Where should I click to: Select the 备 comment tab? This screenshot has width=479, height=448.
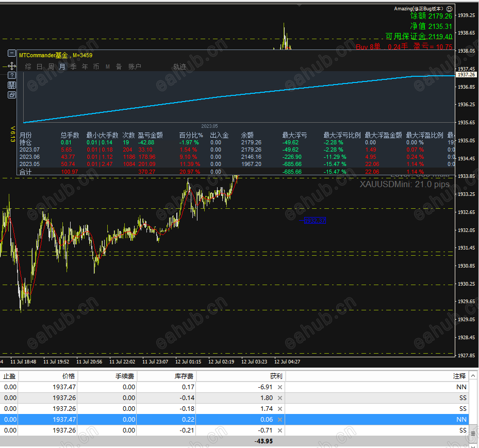119,67
